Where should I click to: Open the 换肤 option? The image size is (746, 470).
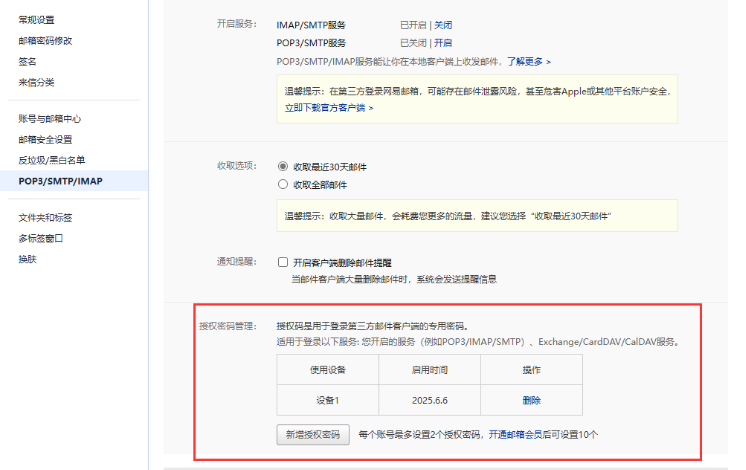coord(27,259)
